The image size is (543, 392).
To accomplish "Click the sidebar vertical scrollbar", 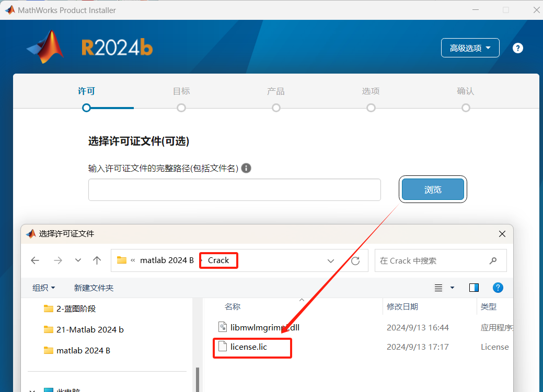I will (x=198, y=379).
